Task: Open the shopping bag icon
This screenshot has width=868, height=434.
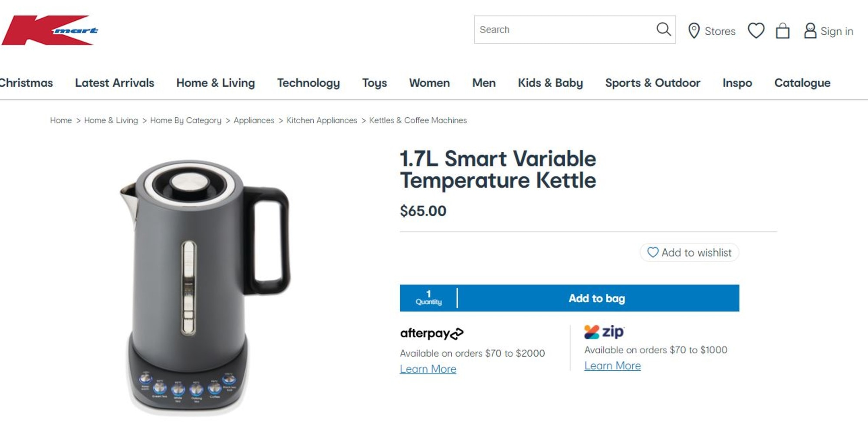Action: pos(783,31)
